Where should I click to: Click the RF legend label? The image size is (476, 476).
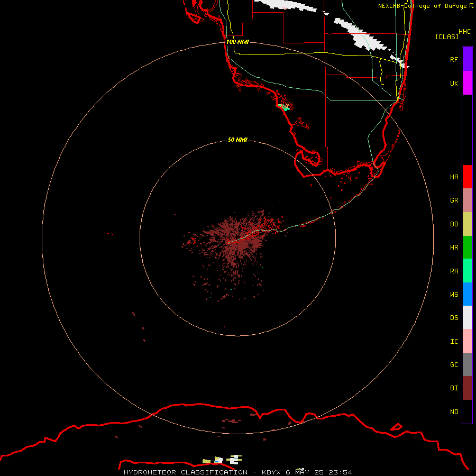454,59
